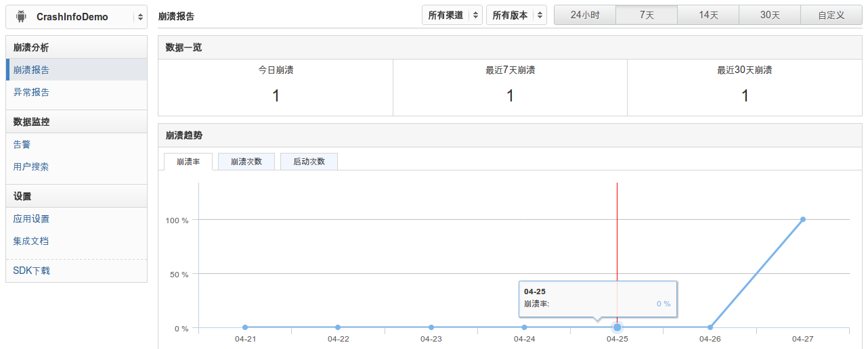
Task: Open 集成文档 integration docs
Action: (31, 241)
